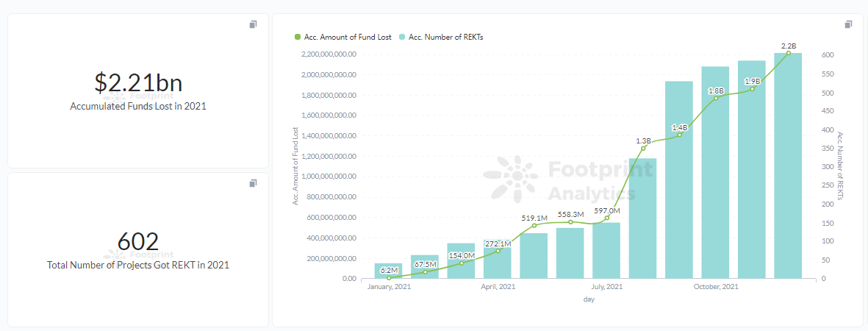
Task: Click the 1,000,000,000.00 left axis value
Action: pyautogui.click(x=329, y=177)
